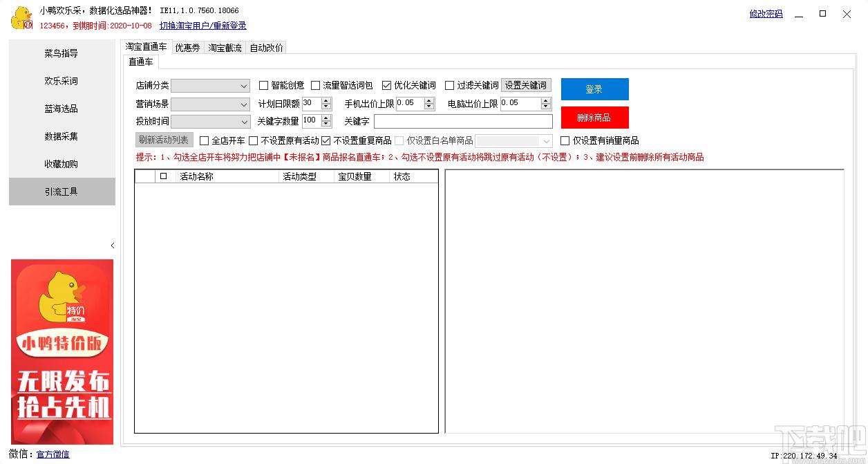Image resolution: width=868 pixels, height=464 pixels.
Task: Decrease the 关键字数量 value
Action: pyautogui.click(x=326, y=124)
